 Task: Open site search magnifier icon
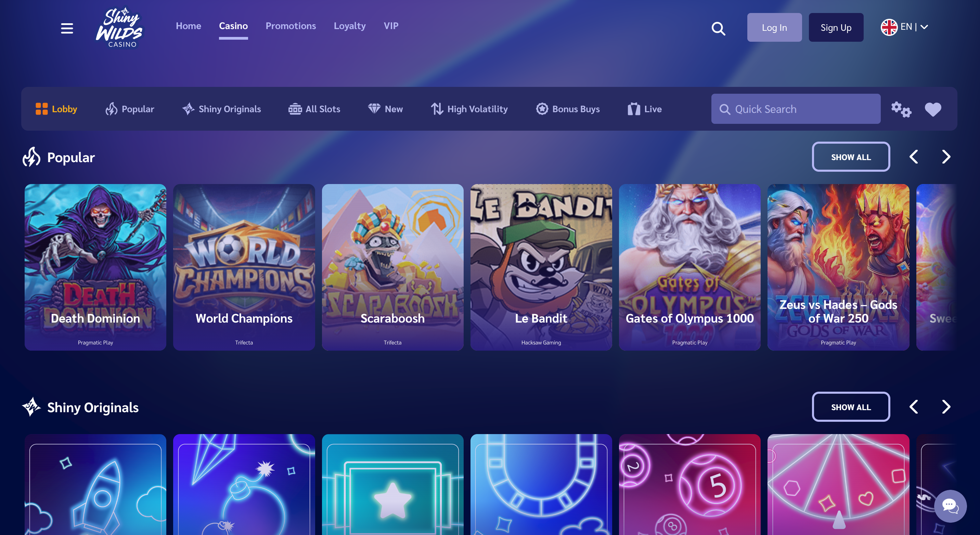tap(718, 28)
